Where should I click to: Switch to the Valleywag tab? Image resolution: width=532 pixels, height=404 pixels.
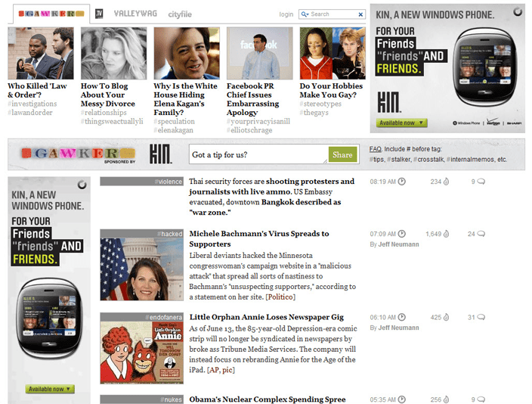136,14
